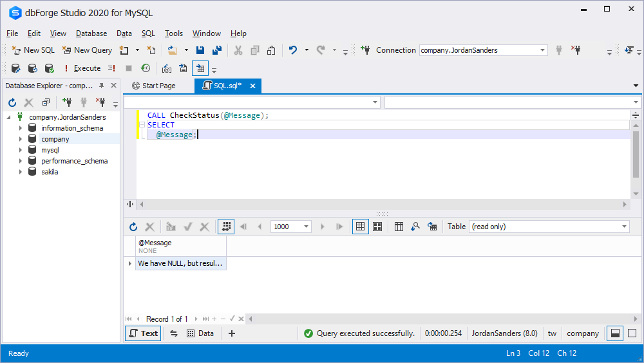Viewport: 644px width, 363px height.
Task: Go to next page arrow in results
Action: [323, 227]
